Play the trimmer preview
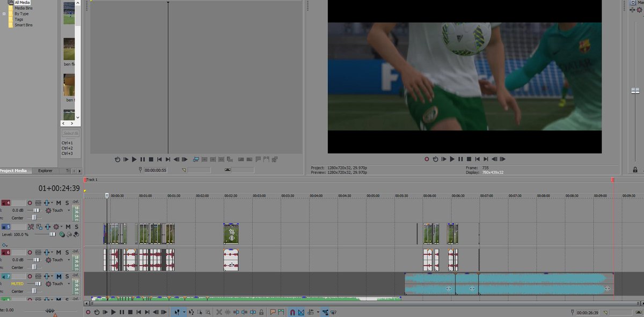644x317 pixels. tap(134, 159)
